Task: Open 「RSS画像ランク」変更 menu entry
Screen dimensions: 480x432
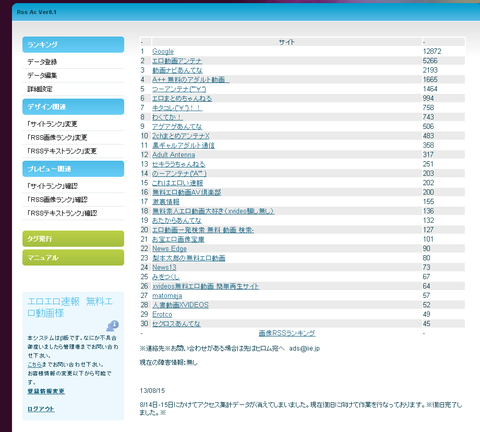Action: tap(57, 138)
